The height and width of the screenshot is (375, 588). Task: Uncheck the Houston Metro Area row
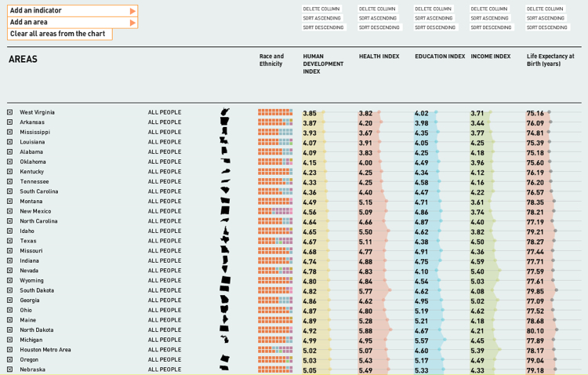(10, 350)
